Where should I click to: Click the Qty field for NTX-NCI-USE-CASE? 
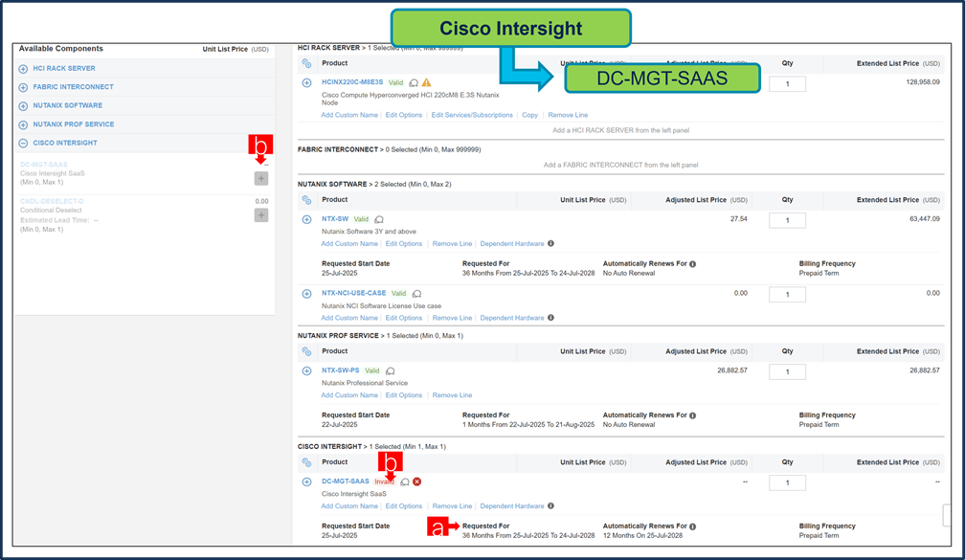787,295
